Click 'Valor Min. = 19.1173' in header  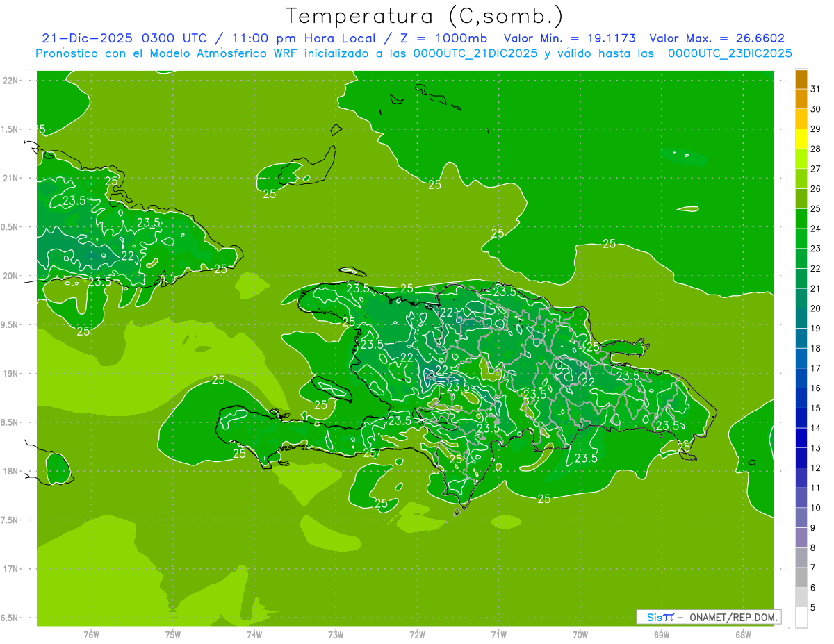click(x=569, y=38)
